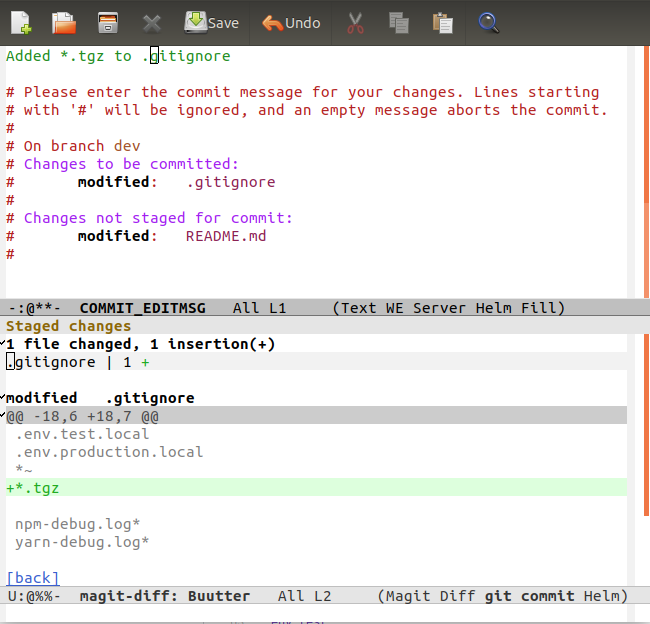Image resolution: width=650 pixels, height=624 pixels.
Task: Click the New File toolbar icon
Action: click(20, 22)
